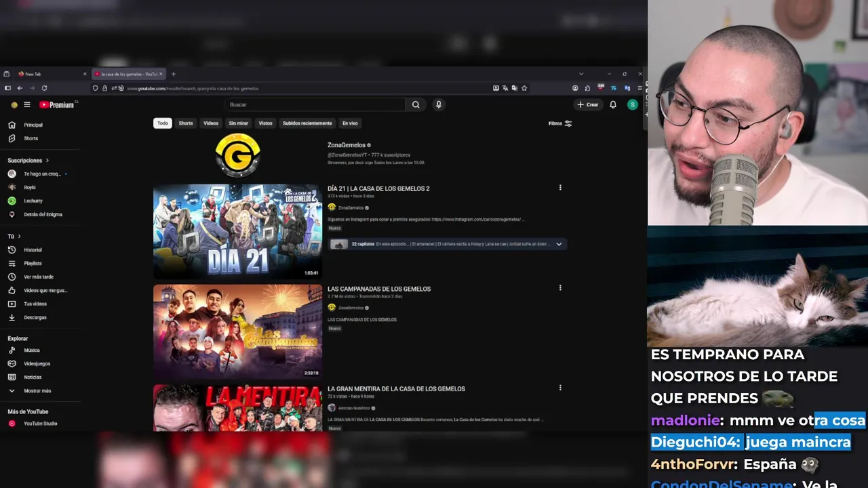Bookmark this page with star icon
Screen dimensions: 868x488
pyautogui.click(x=524, y=88)
